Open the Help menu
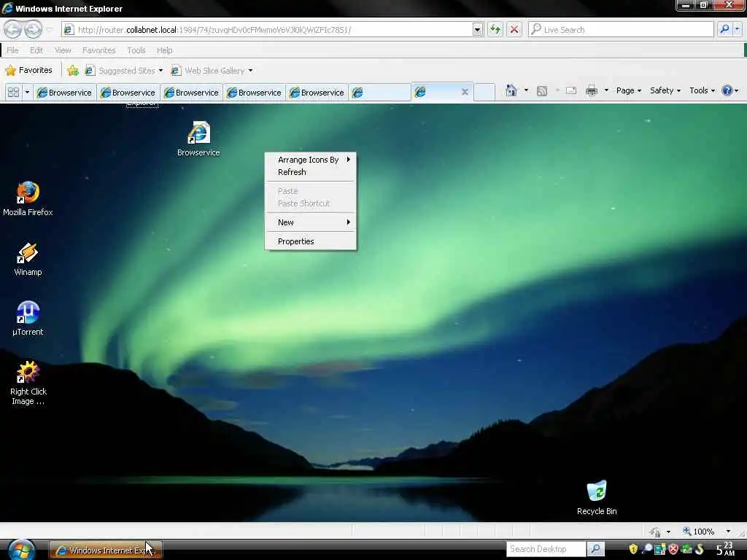Screen dimensions: 747x560 pyautogui.click(x=164, y=50)
